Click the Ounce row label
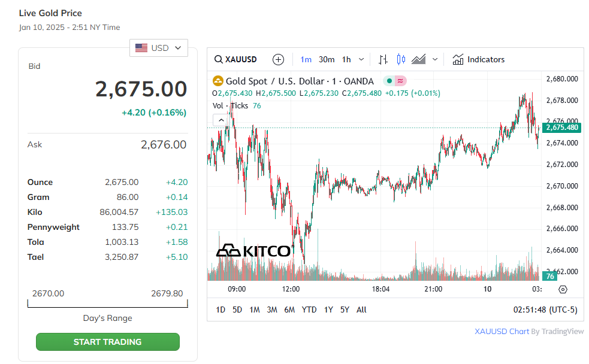The height and width of the screenshot is (364, 589). pos(40,182)
